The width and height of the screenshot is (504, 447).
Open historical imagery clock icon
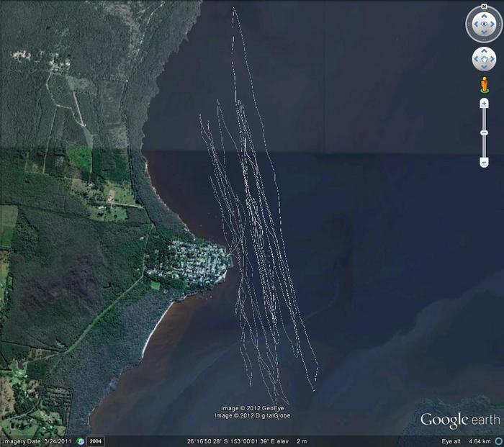[x=81, y=441]
